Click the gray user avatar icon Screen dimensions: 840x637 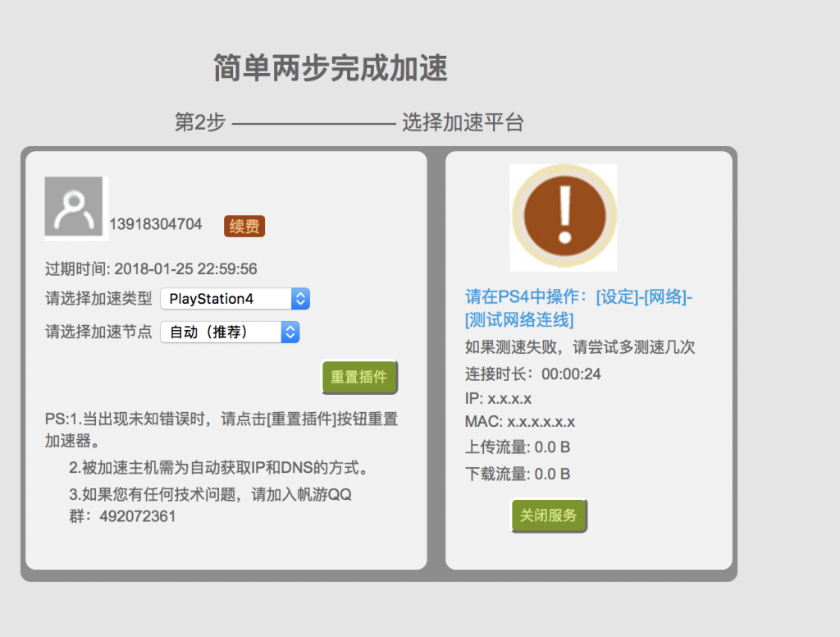point(74,206)
